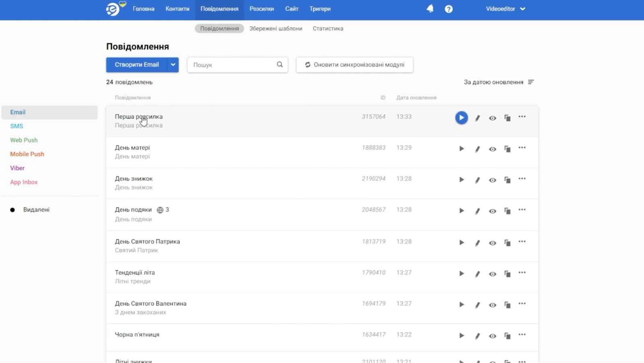Open the 'Сайт' nav item

(x=292, y=9)
